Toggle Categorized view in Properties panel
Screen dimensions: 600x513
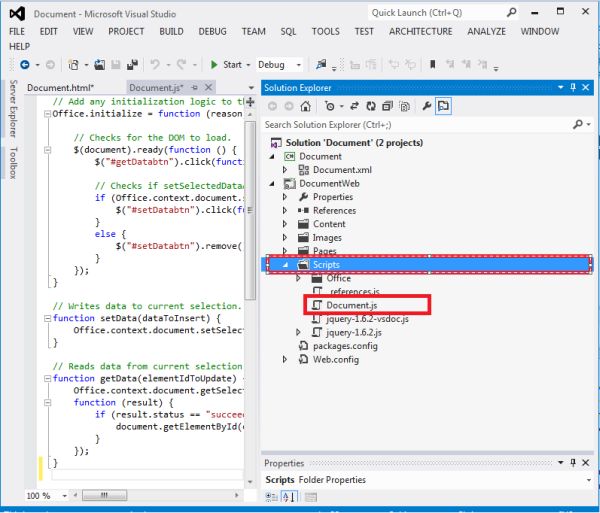click(x=272, y=498)
